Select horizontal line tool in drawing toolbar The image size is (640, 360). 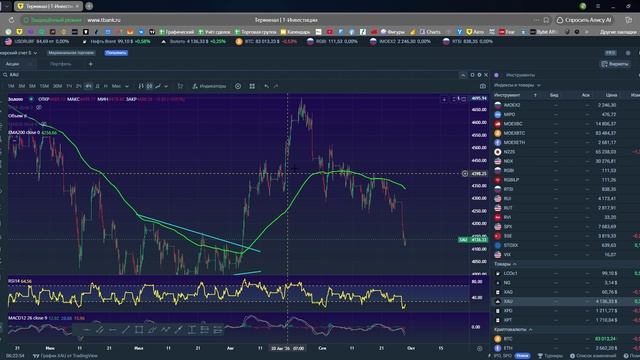86,329
